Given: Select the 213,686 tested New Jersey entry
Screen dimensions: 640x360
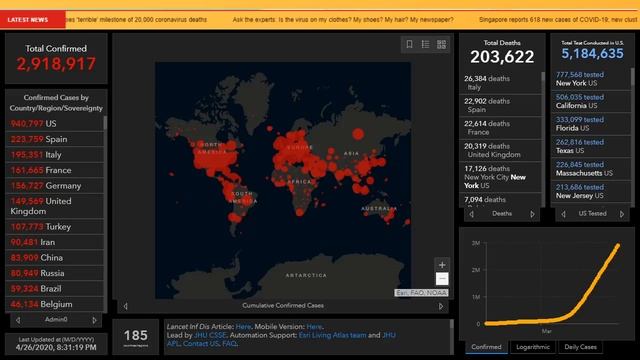Looking at the screenshot, I should [x=591, y=191].
